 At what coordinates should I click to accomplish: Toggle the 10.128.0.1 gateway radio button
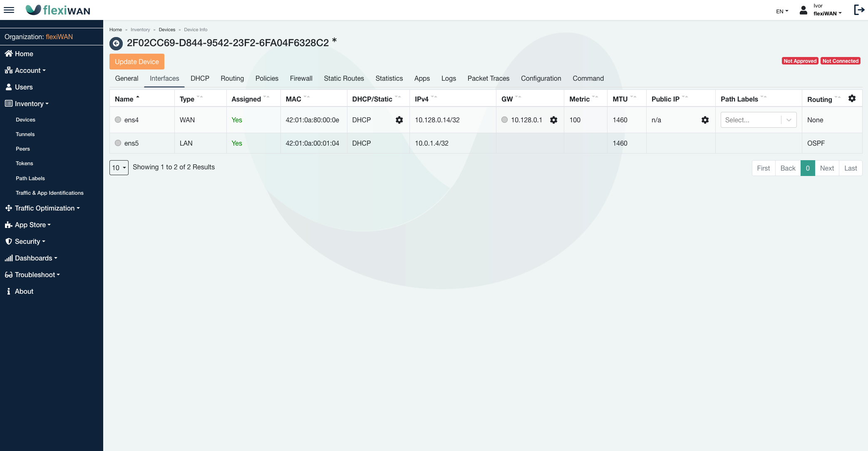pyautogui.click(x=504, y=120)
